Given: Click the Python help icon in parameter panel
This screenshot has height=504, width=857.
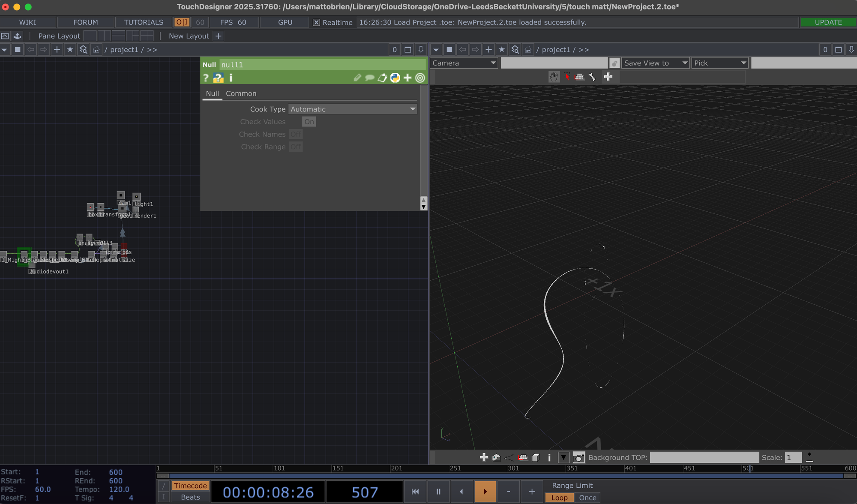Looking at the screenshot, I should (218, 78).
